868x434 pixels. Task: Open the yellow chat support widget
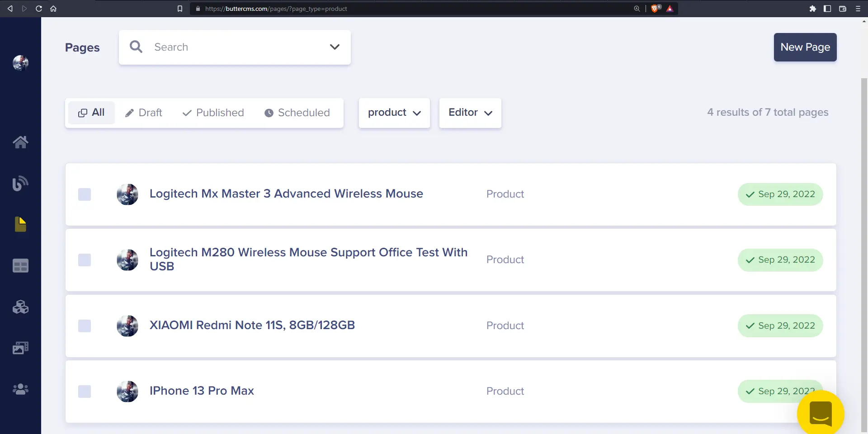(x=821, y=413)
